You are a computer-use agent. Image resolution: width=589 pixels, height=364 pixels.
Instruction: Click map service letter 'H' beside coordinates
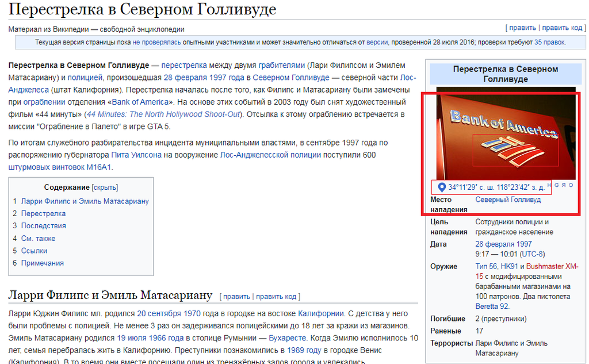[549, 185]
